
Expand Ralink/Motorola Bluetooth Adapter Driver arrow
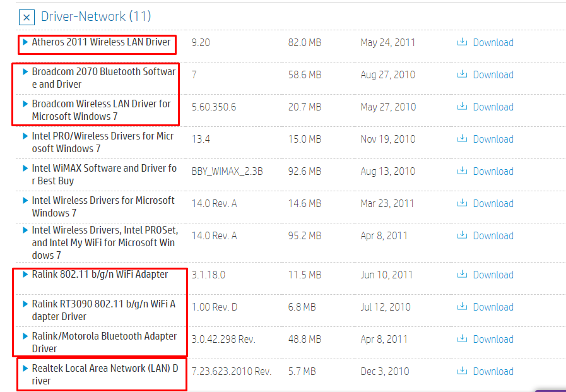tap(25, 336)
